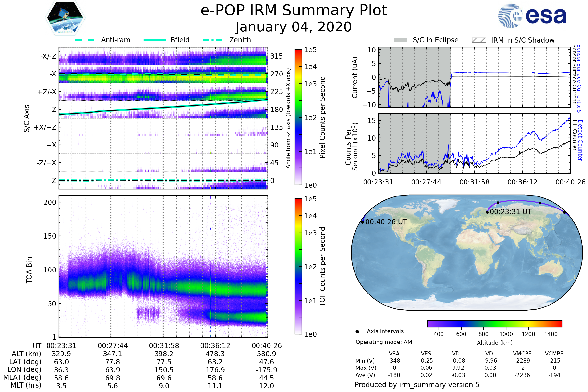
Task: Click the Altitude (km) color scale
Action: click(494, 324)
